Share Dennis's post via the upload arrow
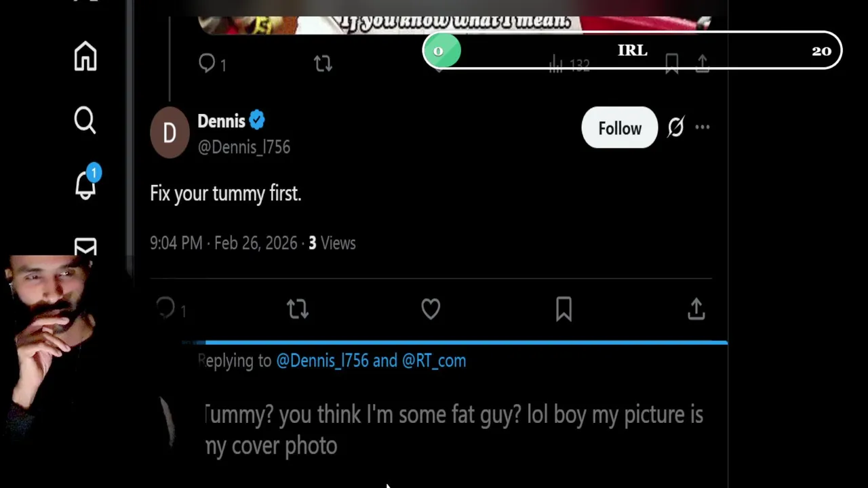Viewport: 868px width, 488px height. (x=696, y=309)
